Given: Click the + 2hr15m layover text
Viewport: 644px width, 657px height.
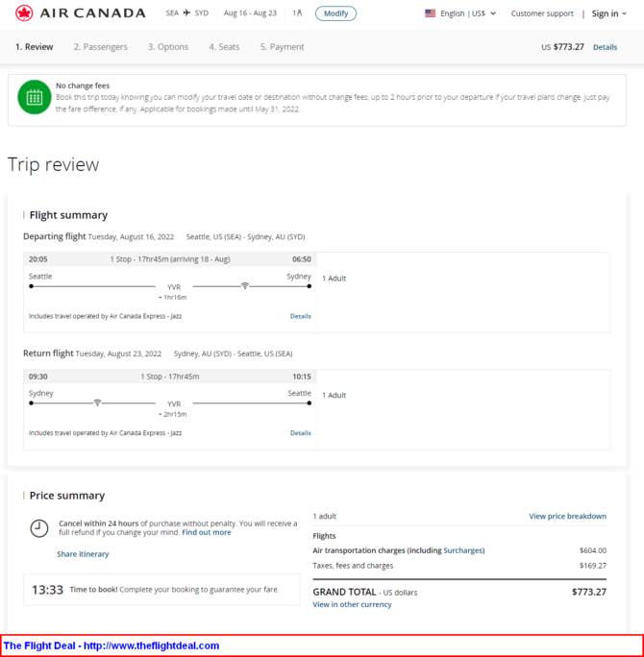Looking at the screenshot, I should point(173,414).
